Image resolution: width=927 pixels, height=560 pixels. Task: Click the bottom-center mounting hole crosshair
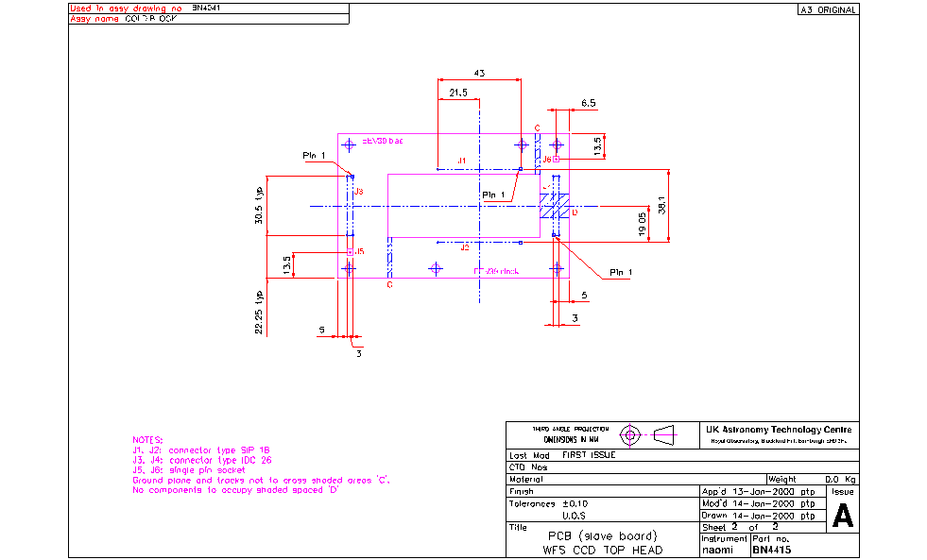[x=436, y=269]
